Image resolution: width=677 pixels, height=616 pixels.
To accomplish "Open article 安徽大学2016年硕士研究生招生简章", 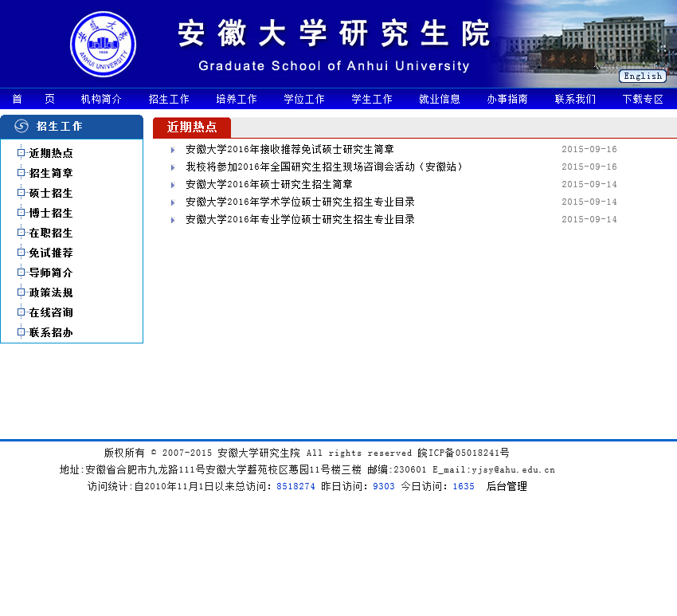I will 269,184.
